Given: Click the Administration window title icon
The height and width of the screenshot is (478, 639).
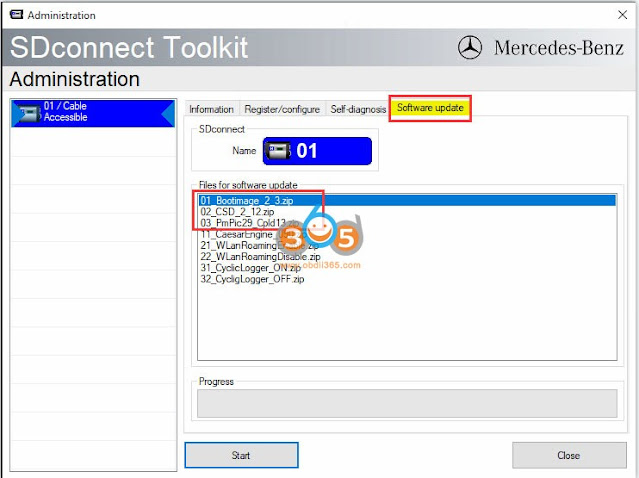Looking at the screenshot, I should pyautogui.click(x=16, y=15).
